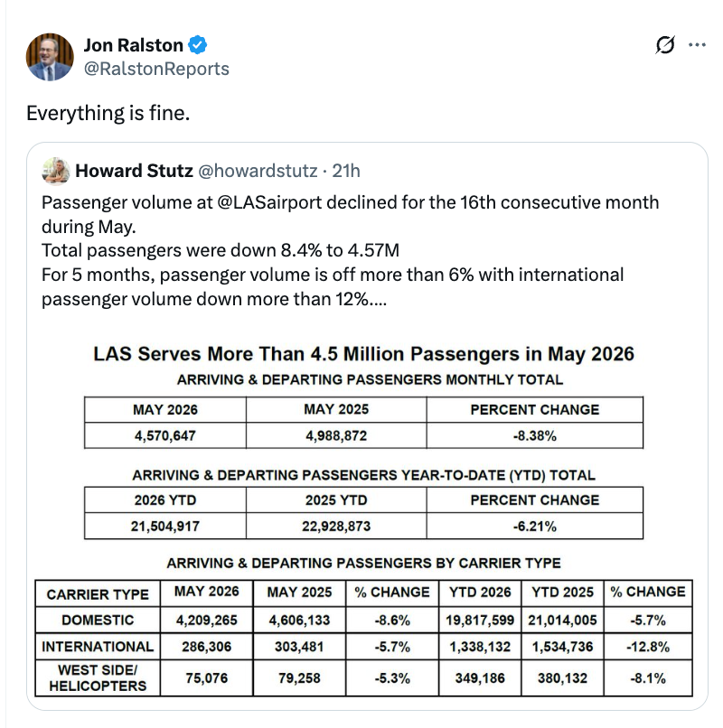The image size is (723, 728).
Task: Click the International carrier row
Action: tap(364, 647)
